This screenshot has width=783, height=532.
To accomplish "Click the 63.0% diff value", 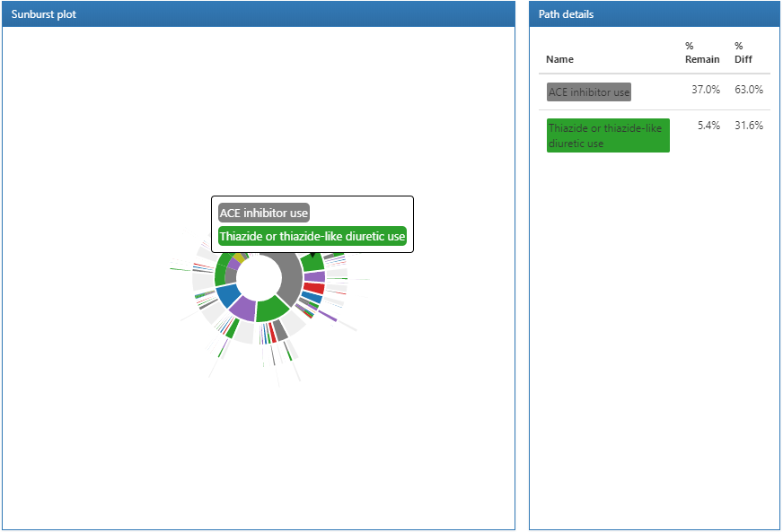I will tap(749, 90).
